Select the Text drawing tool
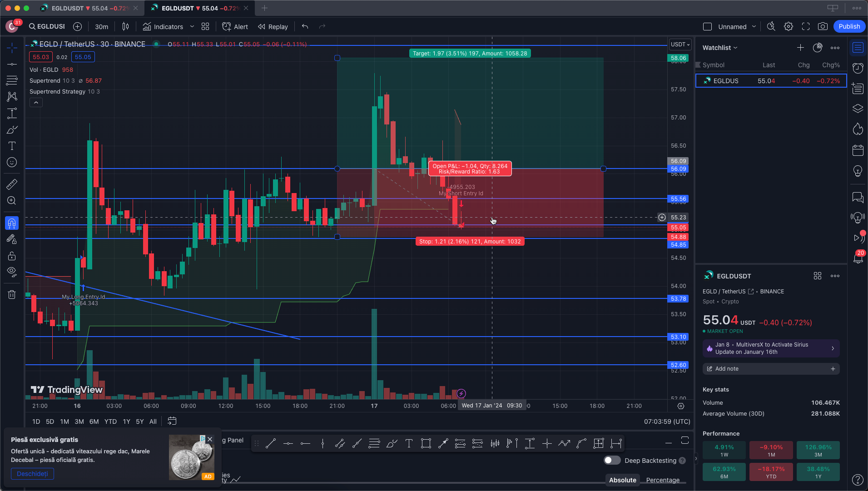The image size is (868, 491). (12, 146)
